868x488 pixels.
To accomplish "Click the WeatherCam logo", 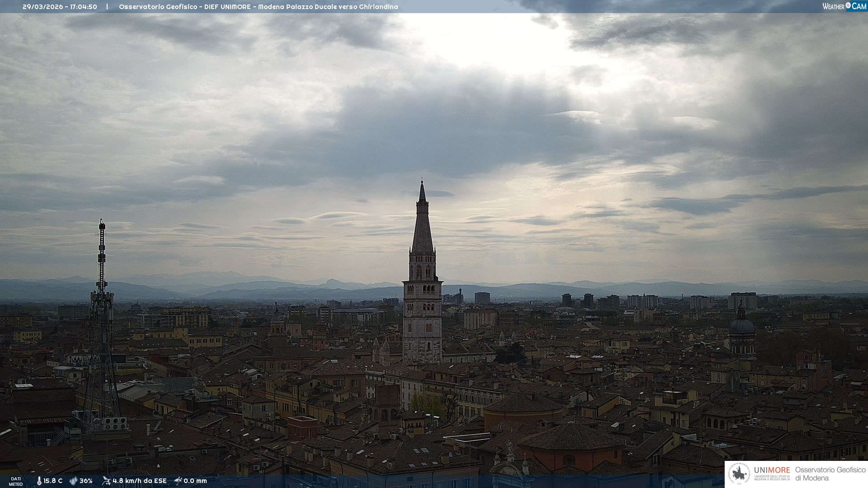I will 844,6.
